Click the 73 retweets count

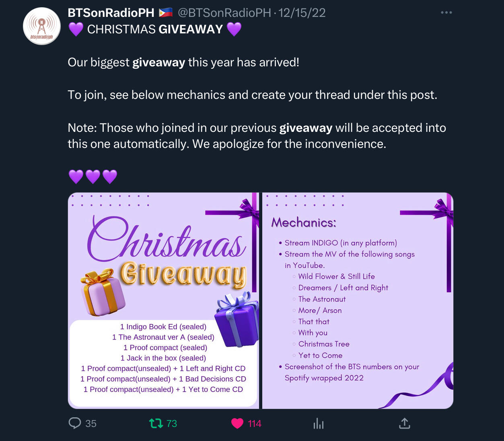172,424
